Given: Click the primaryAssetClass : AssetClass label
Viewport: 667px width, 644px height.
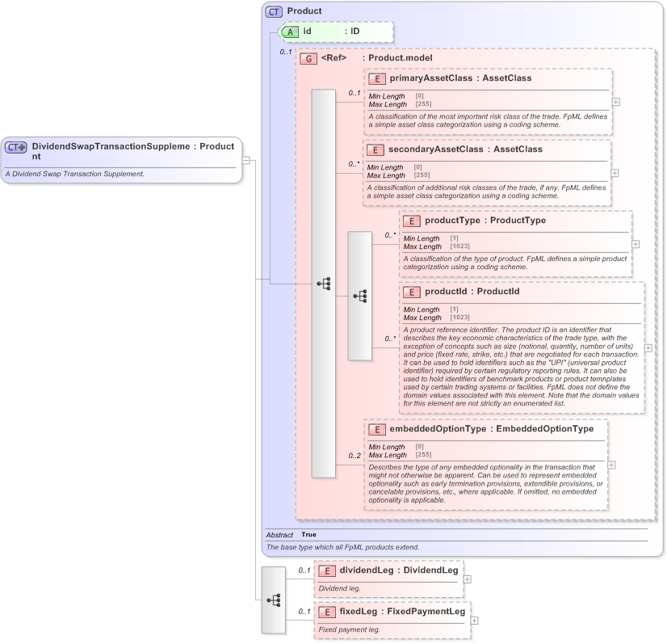Looking at the screenshot, I should click(461, 78).
